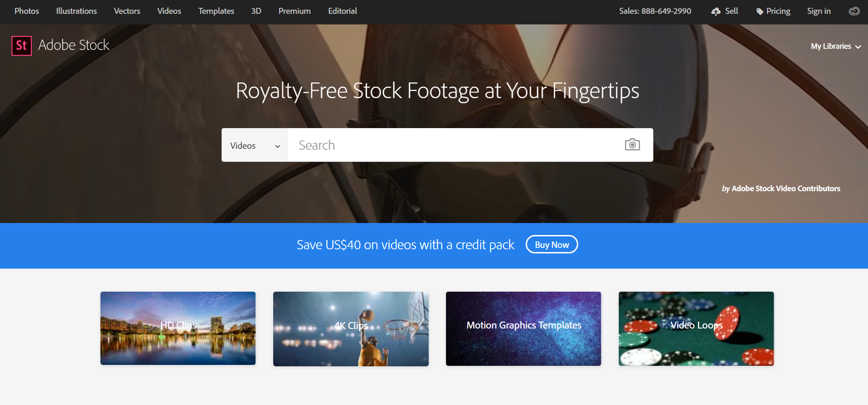Open visual search camera icon
Image resolution: width=868 pixels, height=405 pixels.
[632, 145]
